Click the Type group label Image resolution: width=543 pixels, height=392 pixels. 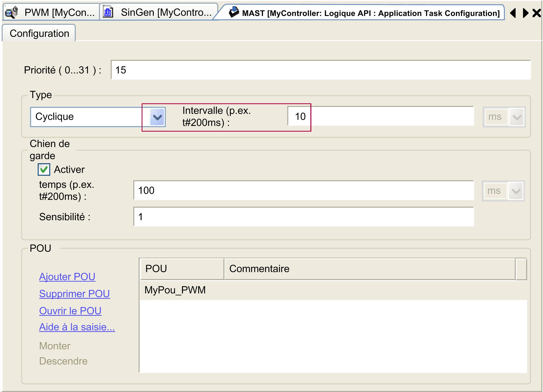coord(41,95)
